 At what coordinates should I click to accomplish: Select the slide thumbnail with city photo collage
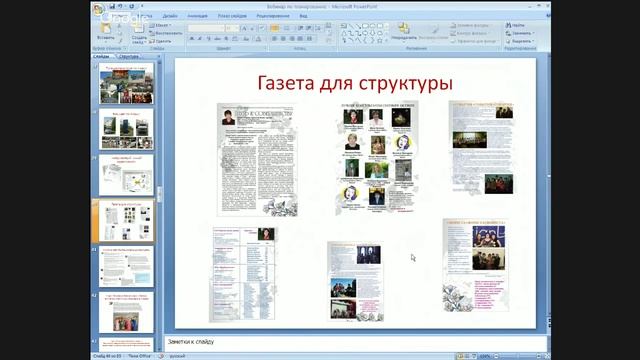127,84
